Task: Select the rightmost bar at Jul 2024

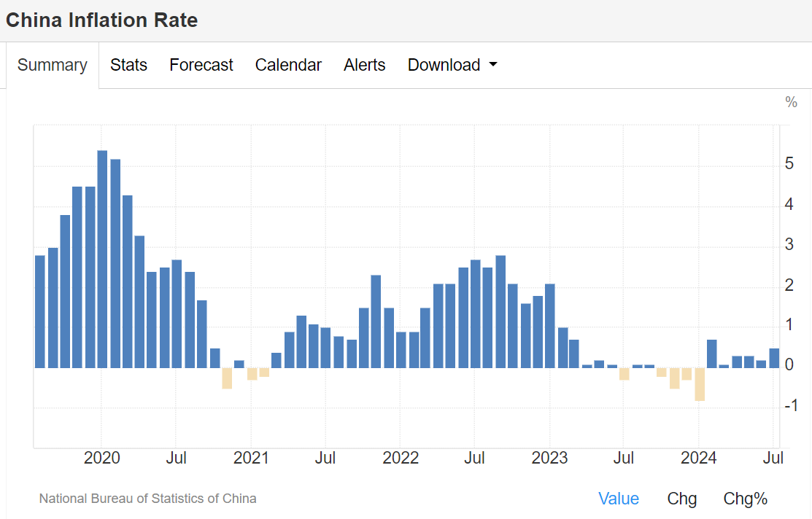Action: click(x=774, y=358)
